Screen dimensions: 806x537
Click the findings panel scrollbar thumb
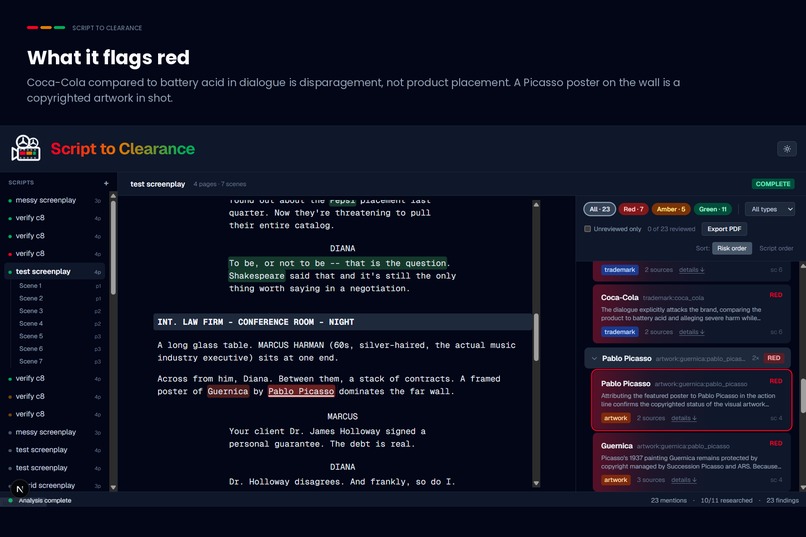[x=802, y=396]
